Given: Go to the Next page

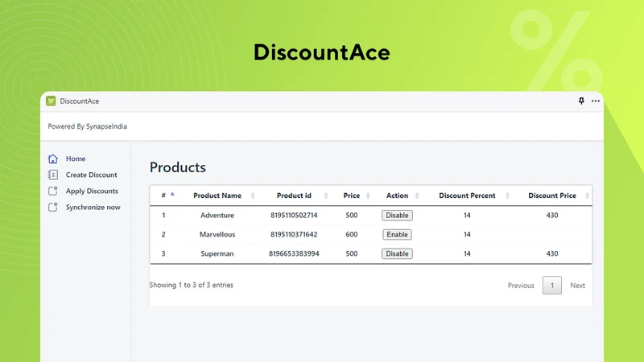Looking at the screenshot, I should (x=577, y=286).
